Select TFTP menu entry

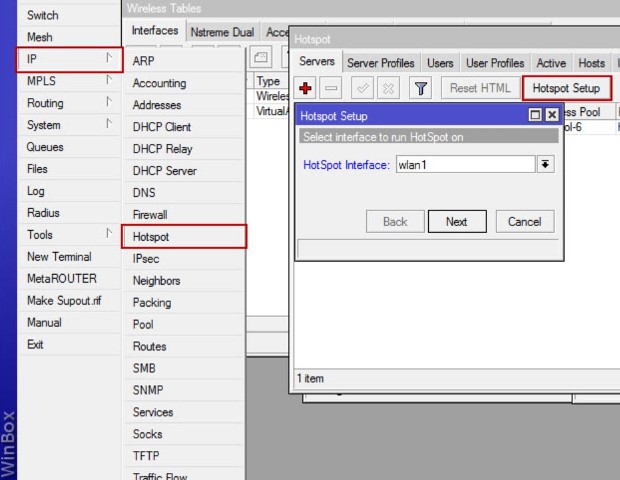(184, 455)
